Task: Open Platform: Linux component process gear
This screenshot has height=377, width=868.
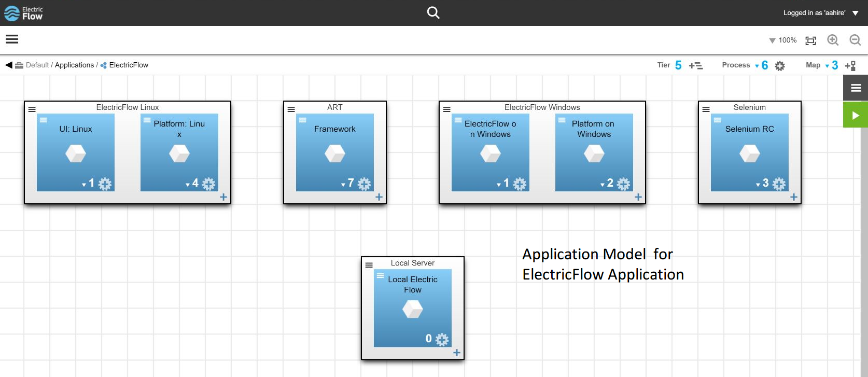Action: [209, 184]
